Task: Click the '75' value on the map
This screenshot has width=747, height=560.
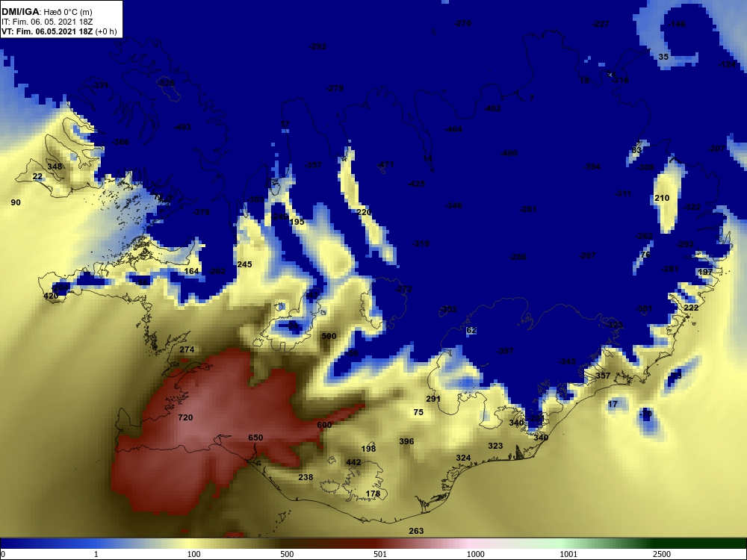Action: click(x=418, y=412)
